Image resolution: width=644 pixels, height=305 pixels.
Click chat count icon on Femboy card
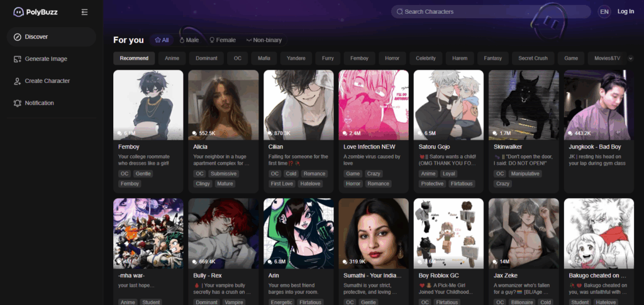coord(120,133)
